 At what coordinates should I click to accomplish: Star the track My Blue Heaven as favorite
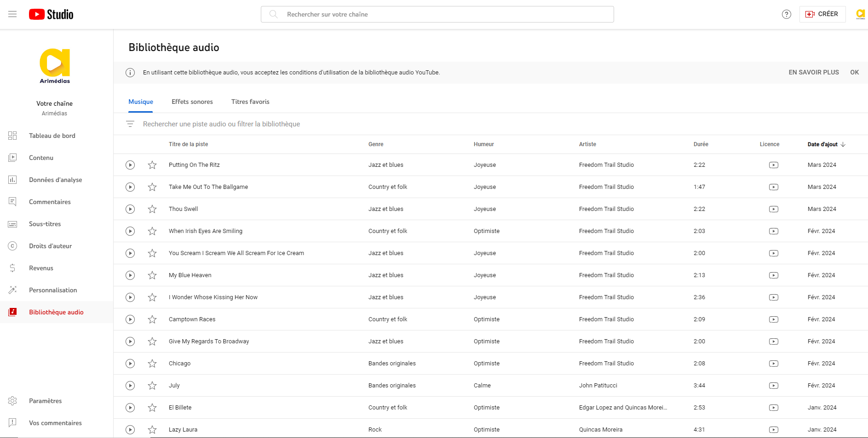[152, 275]
